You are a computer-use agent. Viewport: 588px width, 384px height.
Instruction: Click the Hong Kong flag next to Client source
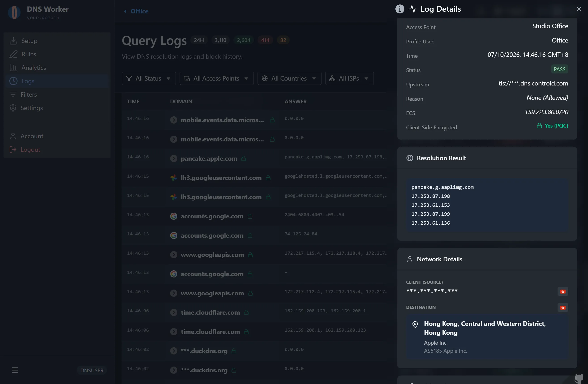pos(563,292)
